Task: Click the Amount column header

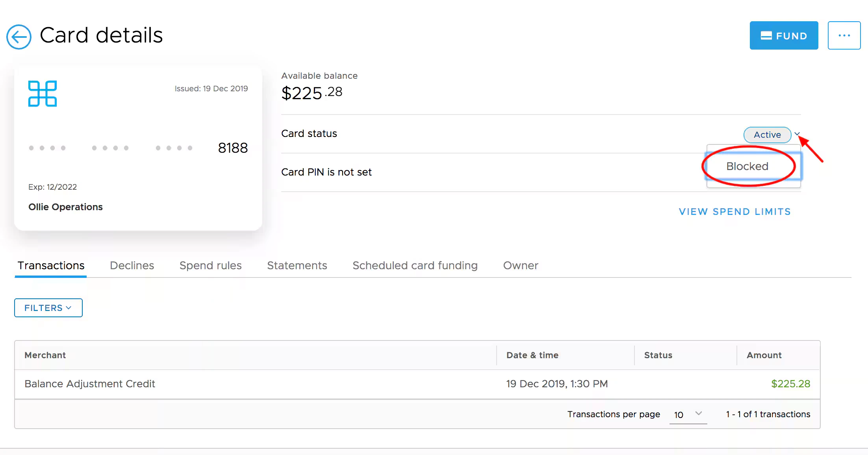Action: click(x=764, y=355)
